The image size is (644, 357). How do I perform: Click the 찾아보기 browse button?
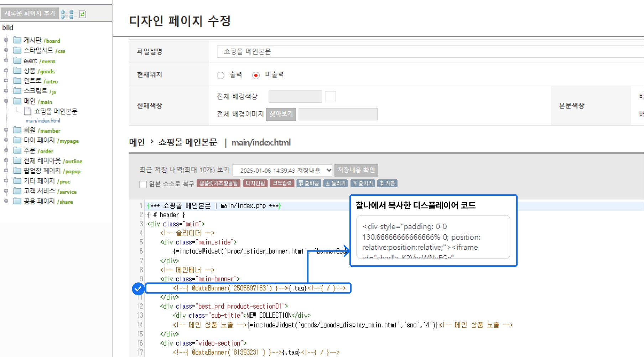coord(281,114)
